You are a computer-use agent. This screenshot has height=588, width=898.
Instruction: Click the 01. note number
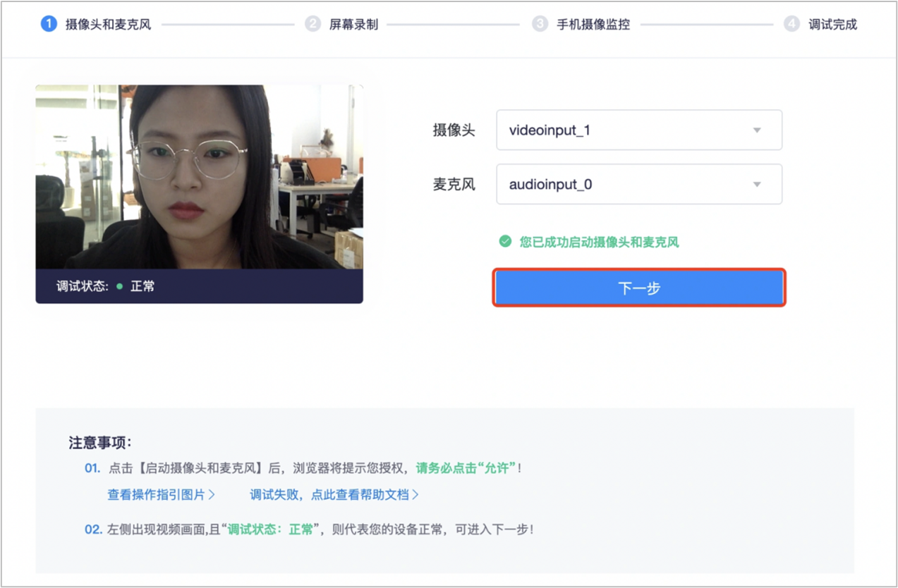(x=93, y=468)
